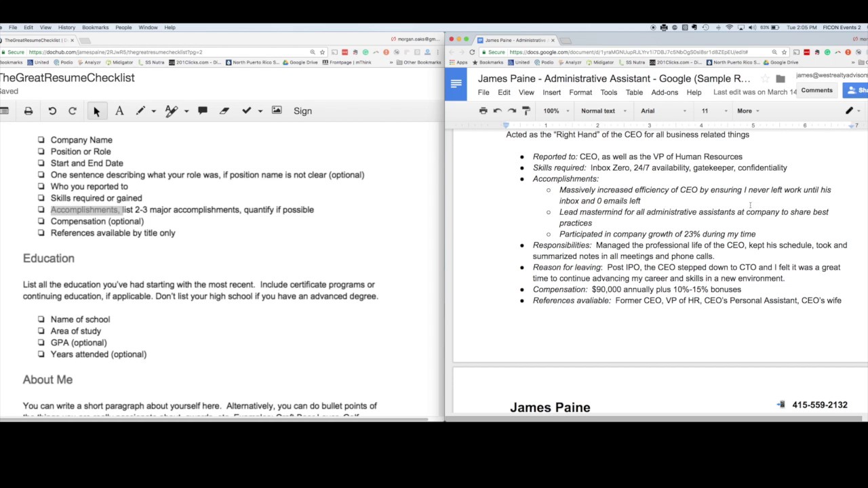Select the arrow pointer tool in DocHub
The height and width of the screenshot is (488, 868).
pos(96,111)
